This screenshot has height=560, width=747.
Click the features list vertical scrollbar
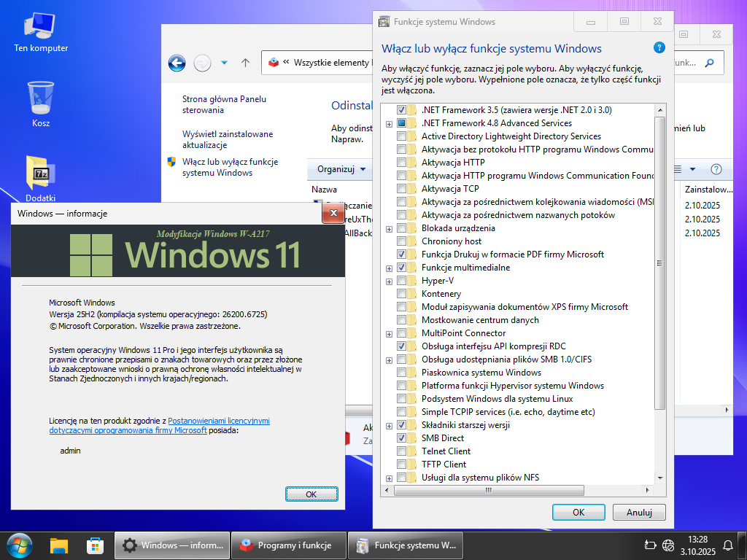pyautogui.click(x=659, y=292)
